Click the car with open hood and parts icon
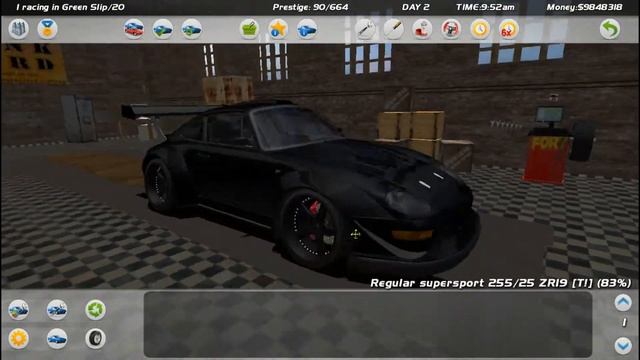 point(19,309)
